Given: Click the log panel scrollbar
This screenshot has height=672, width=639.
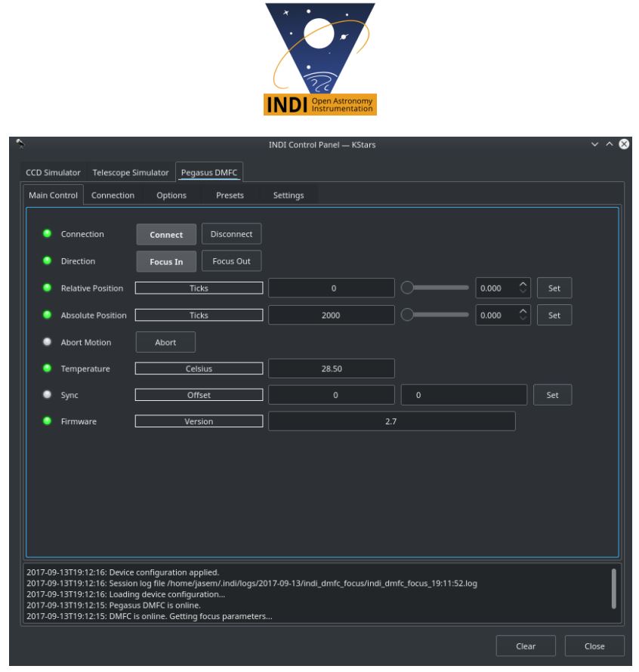Looking at the screenshot, I should click(614, 588).
